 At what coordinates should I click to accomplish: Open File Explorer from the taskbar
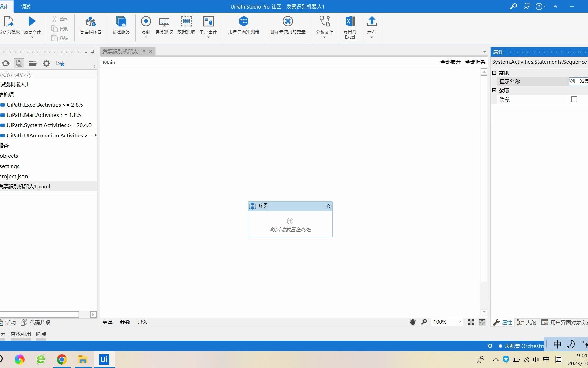tap(83, 359)
